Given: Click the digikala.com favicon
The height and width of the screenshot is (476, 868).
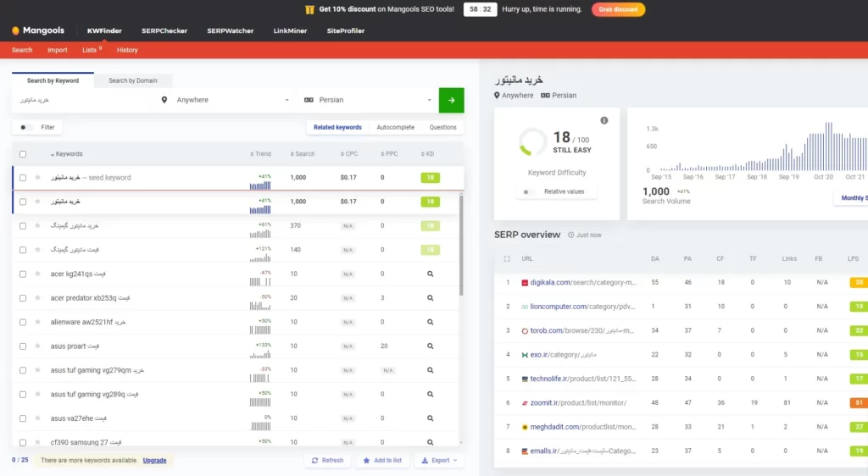Looking at the screenshot, I should click(x=524, y=283).
